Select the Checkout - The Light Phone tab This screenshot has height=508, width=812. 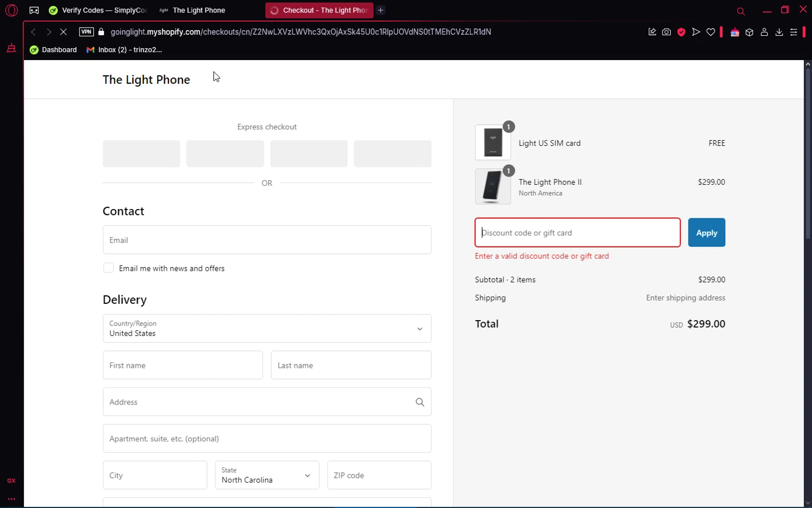point(319,10)
